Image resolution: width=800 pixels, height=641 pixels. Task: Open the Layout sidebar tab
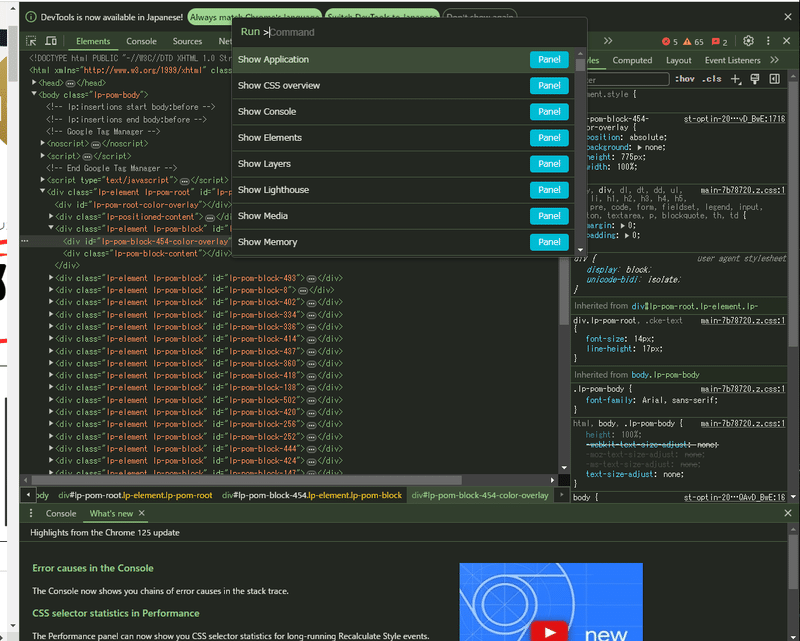tap(679, 60)
